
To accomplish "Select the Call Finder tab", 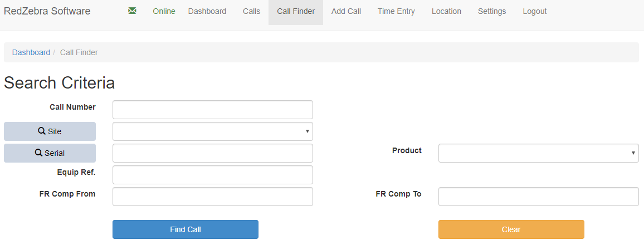I will click(x=296, y=11).
